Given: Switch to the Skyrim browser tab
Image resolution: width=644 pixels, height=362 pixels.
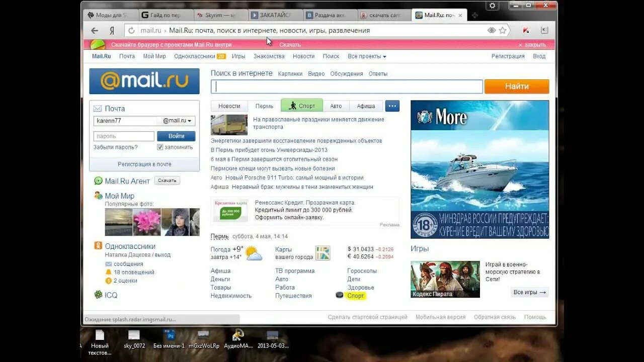Looking at the screenshot, I should [x=221, y=15].
